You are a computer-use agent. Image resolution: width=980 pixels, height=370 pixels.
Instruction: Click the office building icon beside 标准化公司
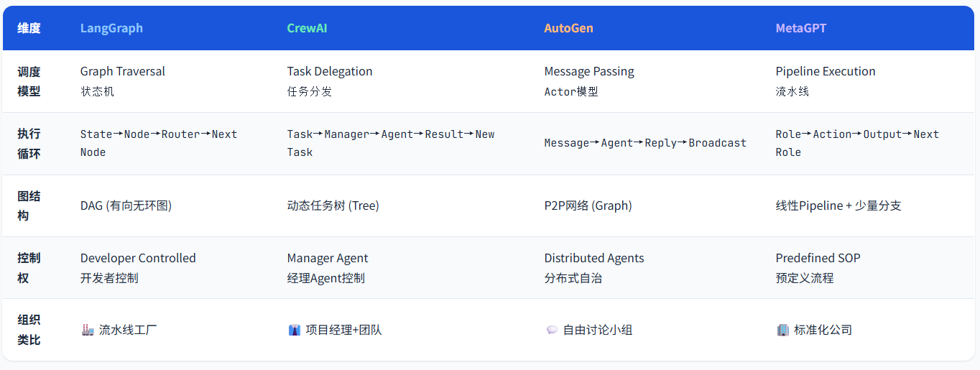pyautogui.click(x=783, y=330)
